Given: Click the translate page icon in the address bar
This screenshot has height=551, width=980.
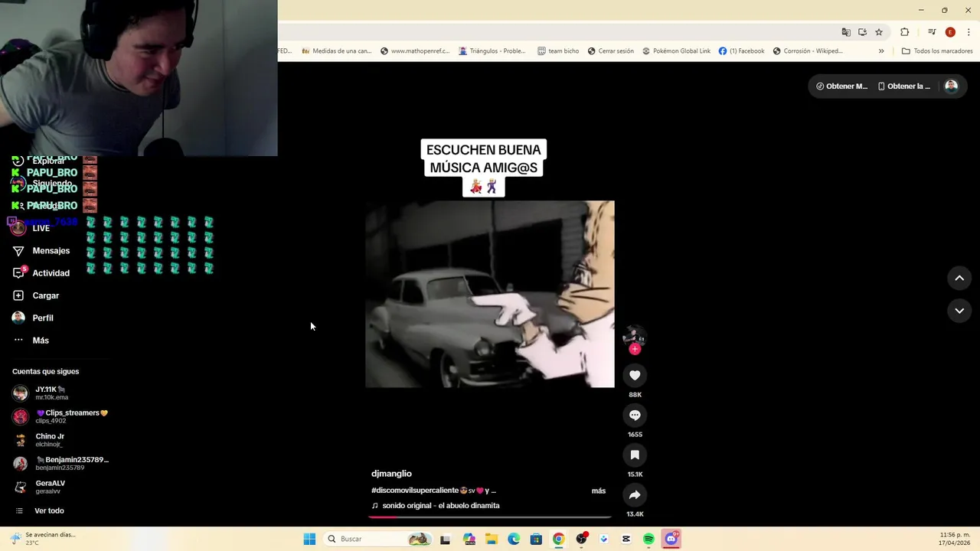Looking at the screenshot, I should click(x=846, y=32).
